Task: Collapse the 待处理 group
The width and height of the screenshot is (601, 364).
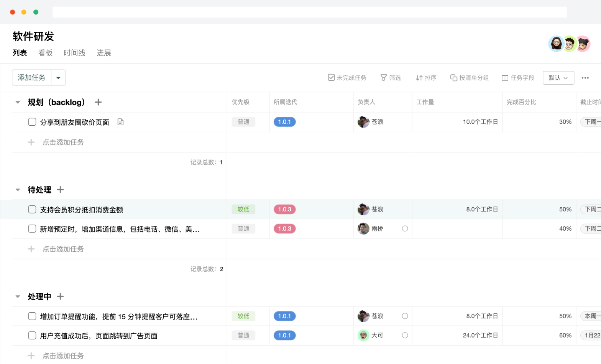Action: point(18,190)
